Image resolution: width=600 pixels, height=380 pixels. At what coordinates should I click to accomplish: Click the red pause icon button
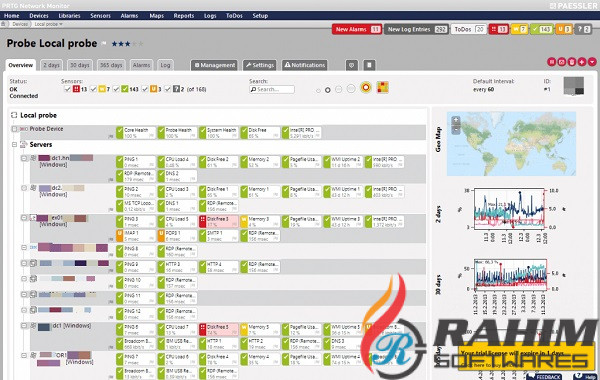pos(551,62)
